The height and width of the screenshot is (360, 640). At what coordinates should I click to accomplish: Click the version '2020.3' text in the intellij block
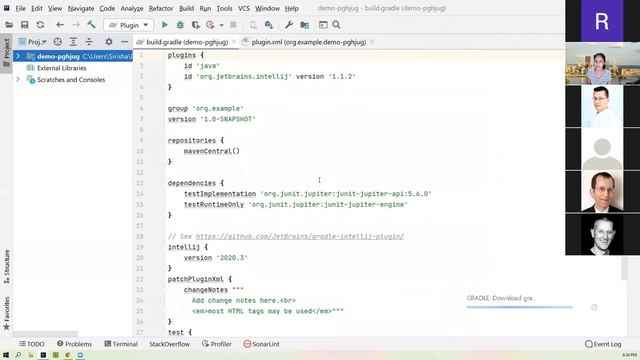(216, 258)
